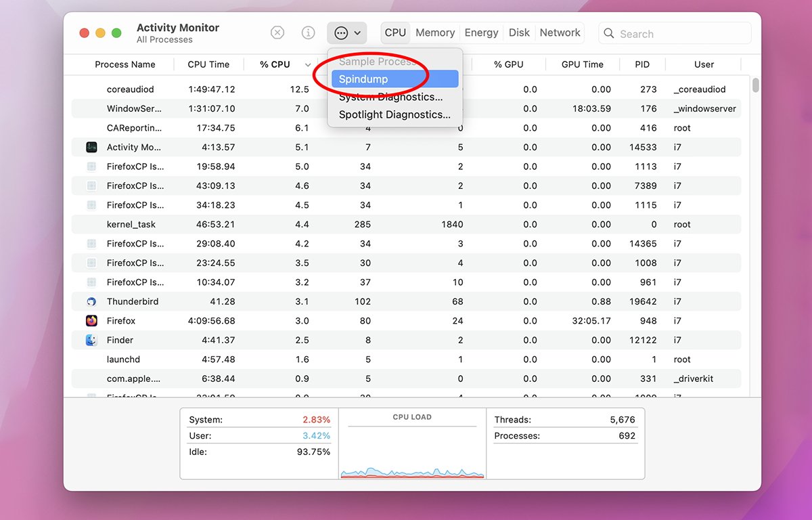Viewport: 812px width, 520px height.
Task: Click the process list vertical scrollbar
Action: pyautogui.click(x=755, y=85)
